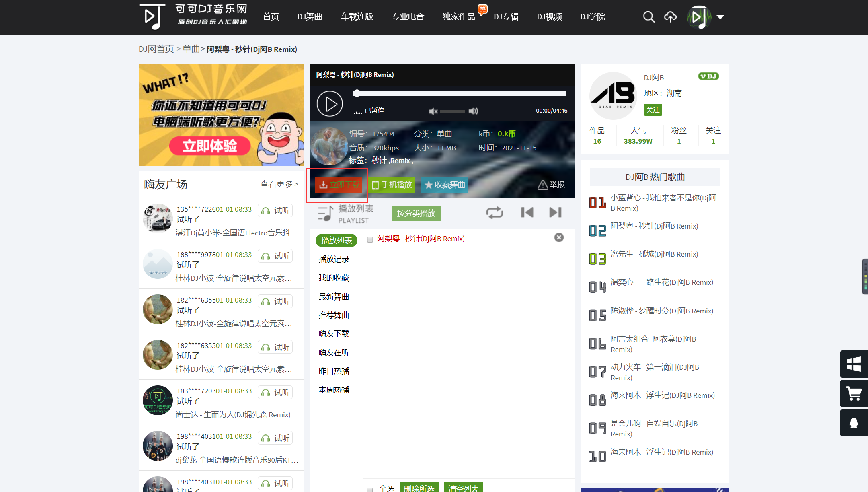Toggle the 全选 select-all checkbox
The image size is (868, 492).
coord(369,489)
